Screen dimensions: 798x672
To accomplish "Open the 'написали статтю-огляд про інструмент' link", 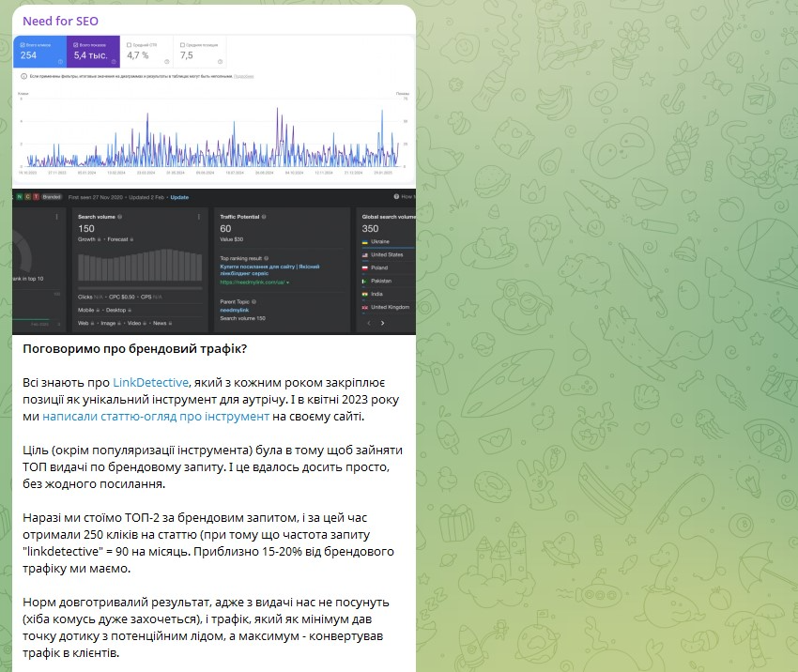I will click(x=156, y=416).
